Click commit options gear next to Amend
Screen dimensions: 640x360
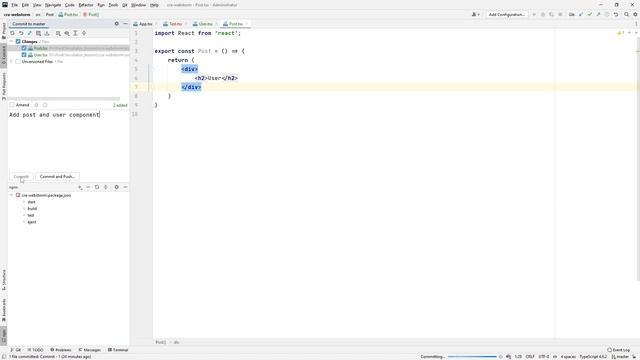click(36, 105)
